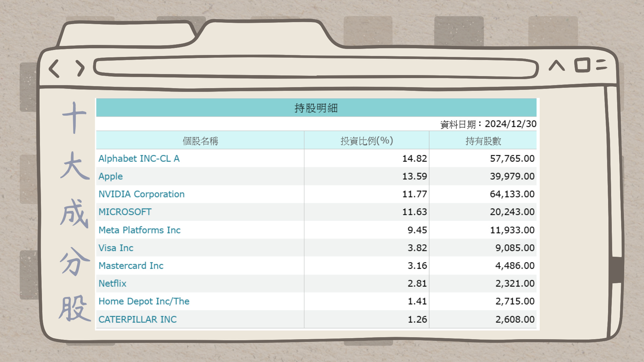Open the Netflix stock link
Viewport: 644px width, 362px height.
coord(112,283)
